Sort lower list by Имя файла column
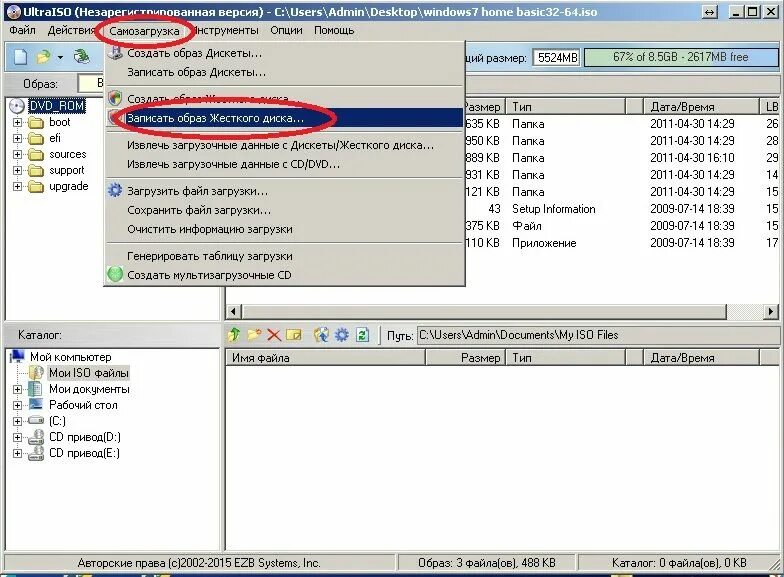This screenshot has width=784, height=577. click(x=325, y=358)
